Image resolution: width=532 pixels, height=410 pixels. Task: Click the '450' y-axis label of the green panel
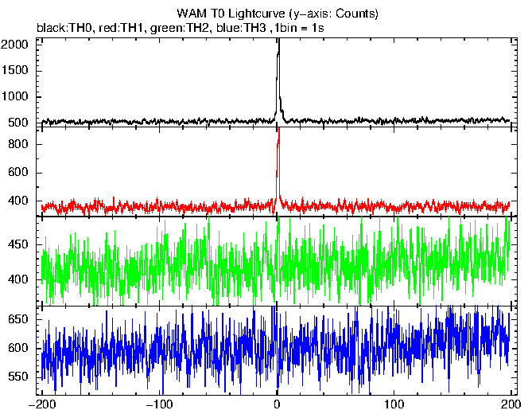(x=18, y=244)
